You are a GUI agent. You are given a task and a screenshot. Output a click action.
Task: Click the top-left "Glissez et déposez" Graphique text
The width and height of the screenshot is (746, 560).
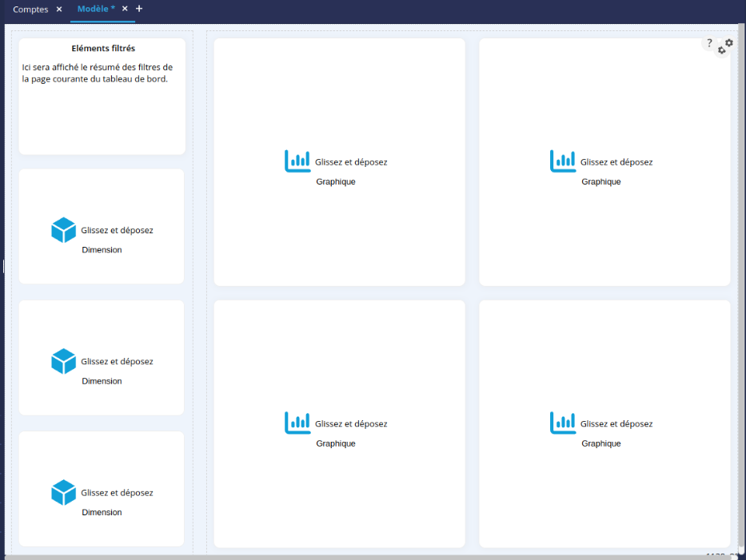tap(351, 162)
